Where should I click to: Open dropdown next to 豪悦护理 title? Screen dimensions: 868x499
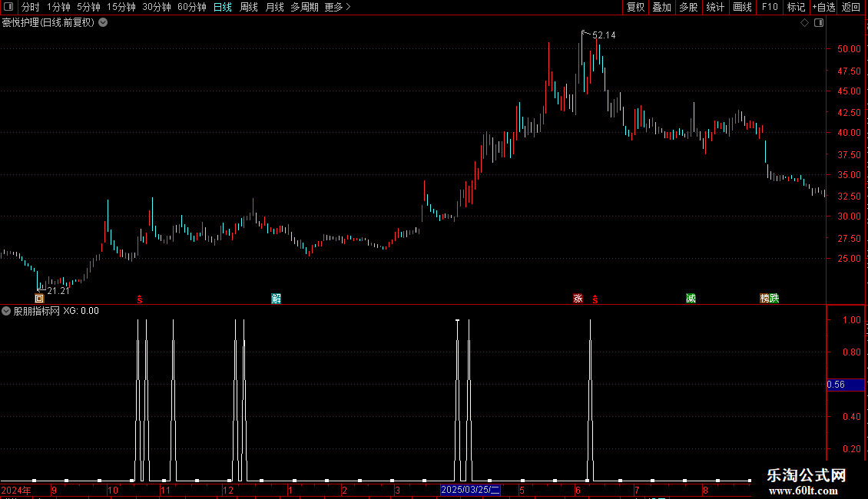(x=103, y=23)
